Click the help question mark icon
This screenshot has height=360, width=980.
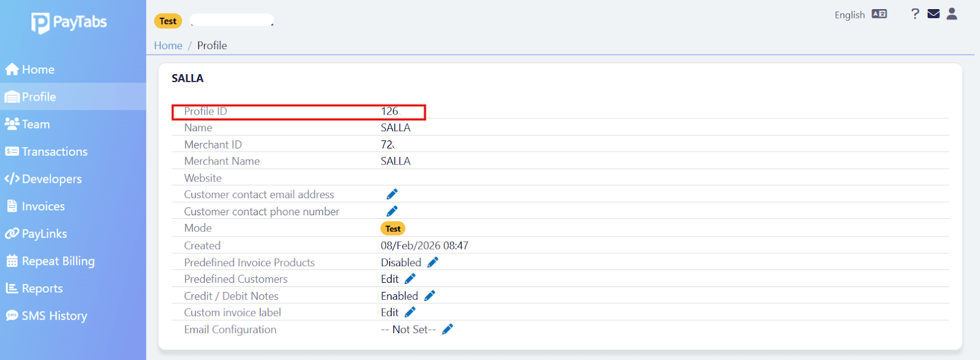click(915, 14)
